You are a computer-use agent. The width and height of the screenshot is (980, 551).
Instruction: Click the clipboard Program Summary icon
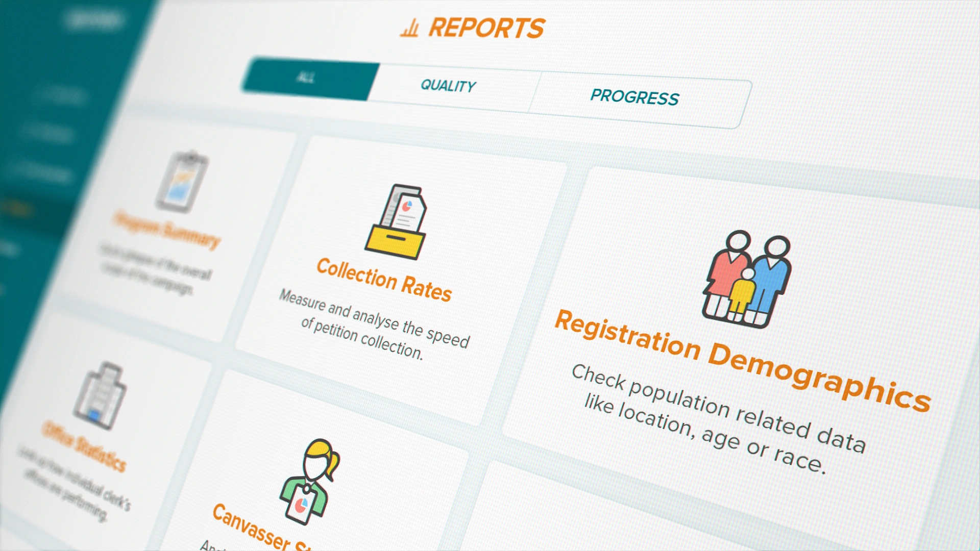182,181
